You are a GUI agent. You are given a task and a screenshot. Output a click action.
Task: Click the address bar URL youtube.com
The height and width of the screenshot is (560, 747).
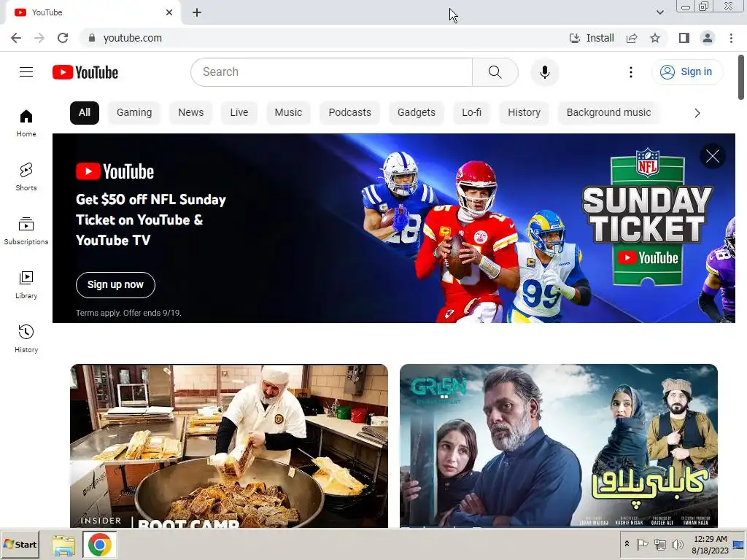[133, 38]
